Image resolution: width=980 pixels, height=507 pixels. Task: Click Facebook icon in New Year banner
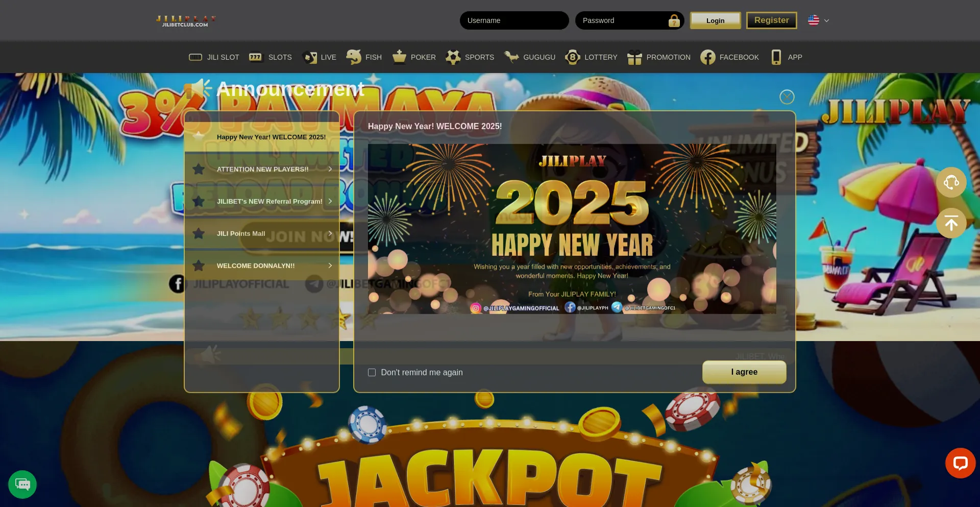coord(570,307)
